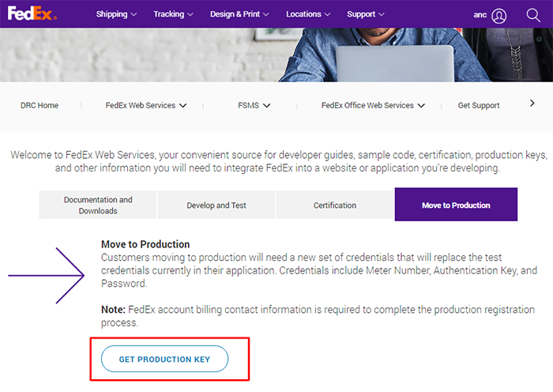The image size is (553, 392).
Task: Switch to Develop and Test tab
Action: pos(216,205)
